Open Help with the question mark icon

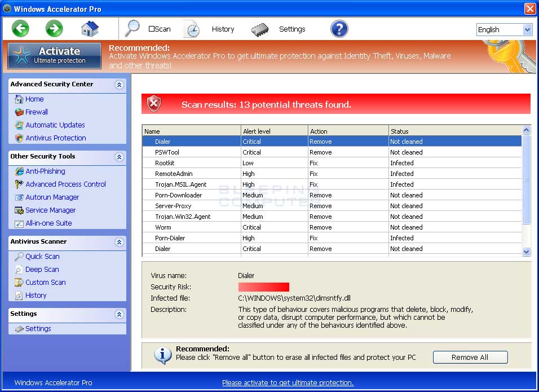tap(339, 28)
